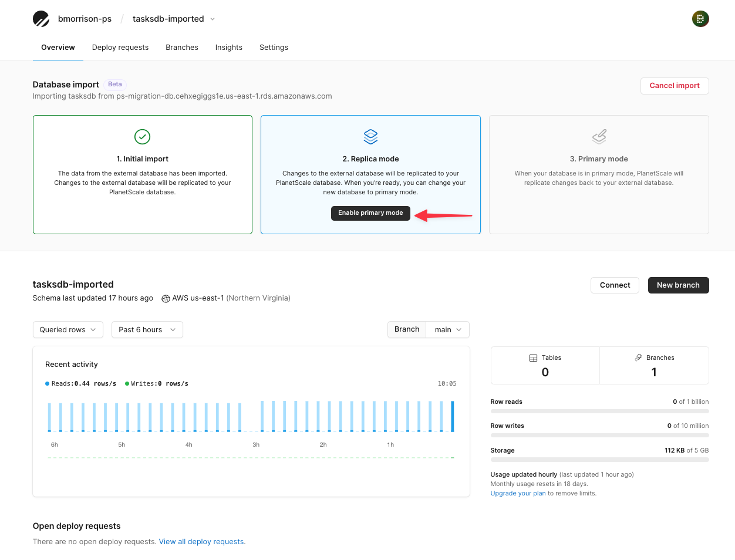Click the 0 of 1 billion text
The image size is (735, 560).
690,402
